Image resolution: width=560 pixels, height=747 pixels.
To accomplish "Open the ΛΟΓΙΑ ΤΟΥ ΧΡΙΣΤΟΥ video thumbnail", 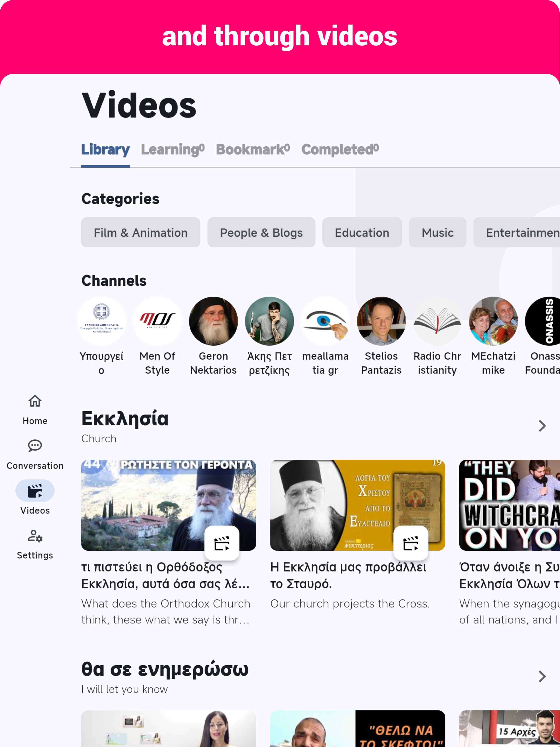I will point(358,505).
